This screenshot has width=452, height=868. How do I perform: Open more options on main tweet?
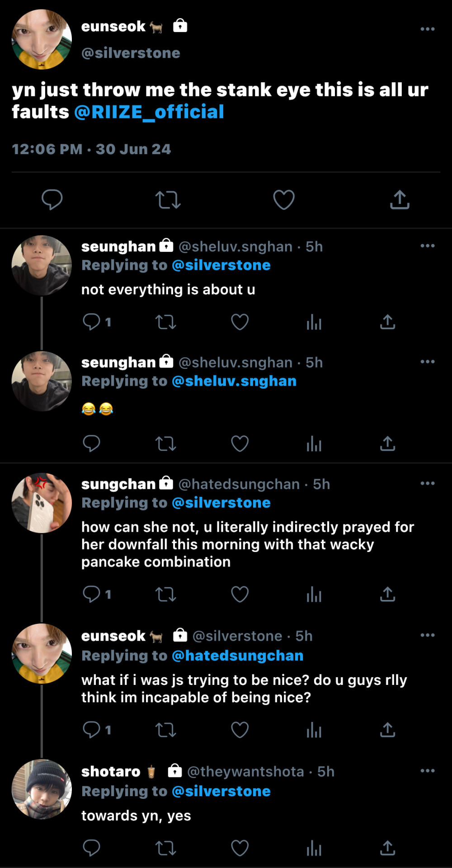[427, 29]
